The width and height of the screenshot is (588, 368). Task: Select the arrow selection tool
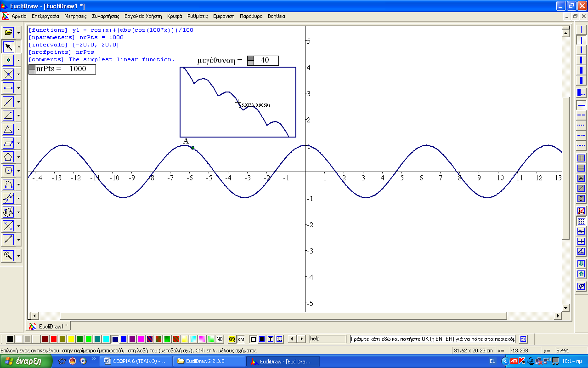(x=8, y=46)
